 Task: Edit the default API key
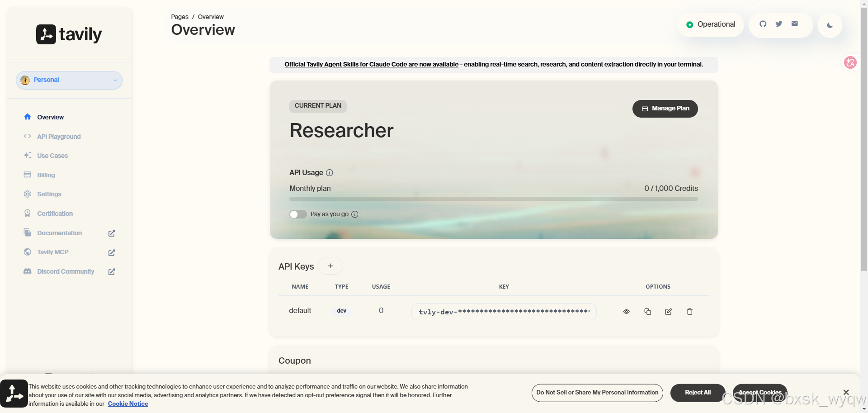[669, 312]
